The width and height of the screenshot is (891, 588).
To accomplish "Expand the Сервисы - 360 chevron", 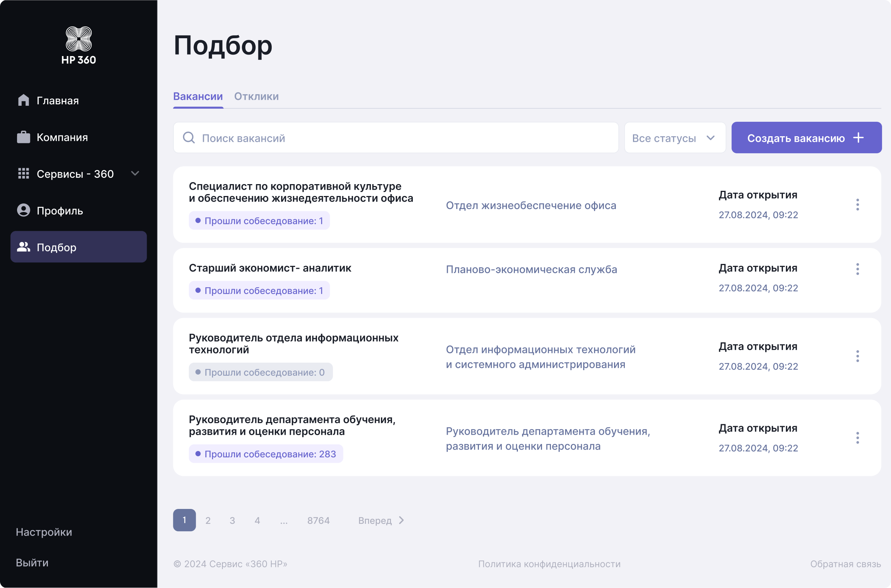I will 135,173.
